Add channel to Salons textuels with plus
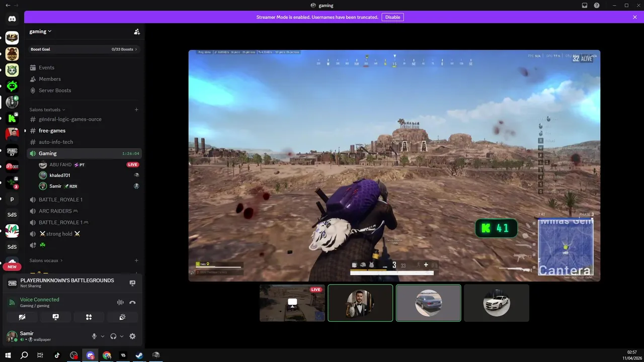This screenshot has height=362, width=644. pos(136,110)
